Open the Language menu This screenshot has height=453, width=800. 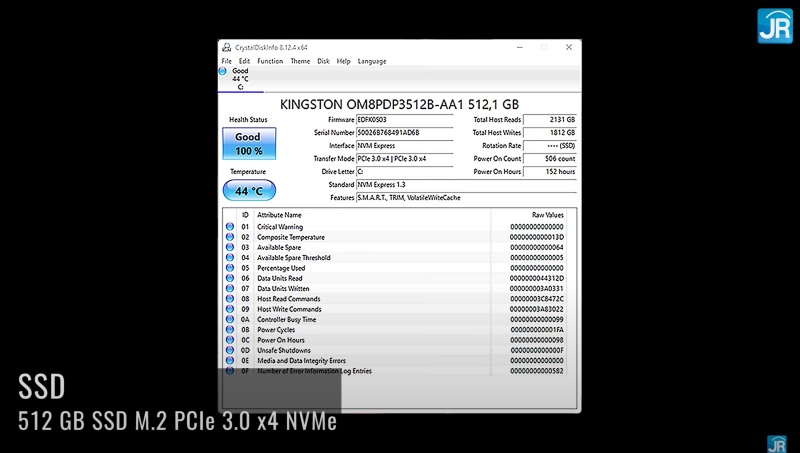pyautogui.click(x=372, y=61)
